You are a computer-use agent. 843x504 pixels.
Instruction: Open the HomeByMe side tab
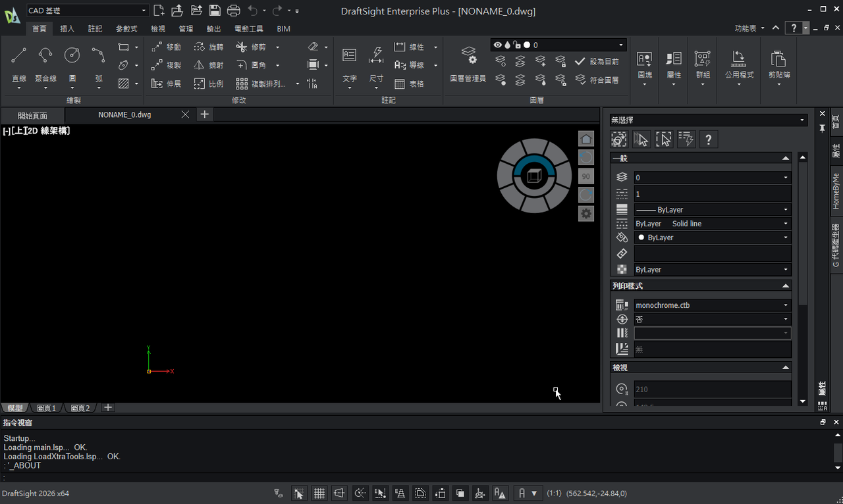coord(836,191)
